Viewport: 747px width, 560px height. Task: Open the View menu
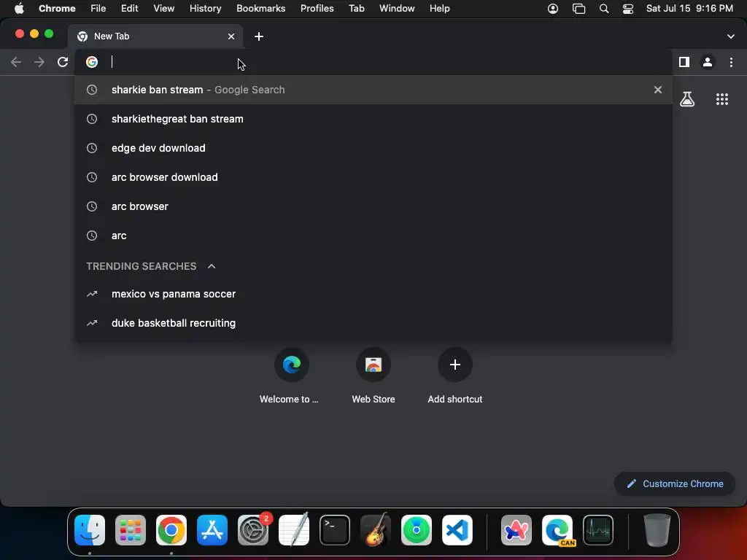(164, 9)
